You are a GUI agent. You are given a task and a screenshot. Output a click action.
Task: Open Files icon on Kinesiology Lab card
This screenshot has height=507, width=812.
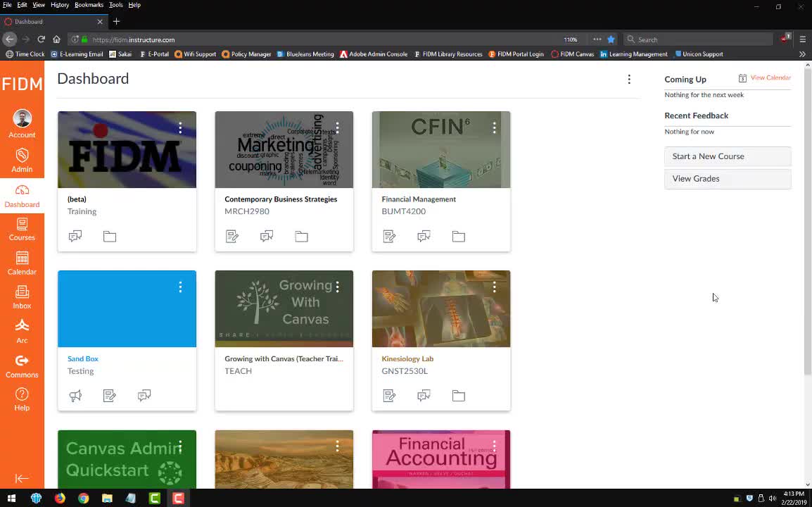tap(458, 396)
